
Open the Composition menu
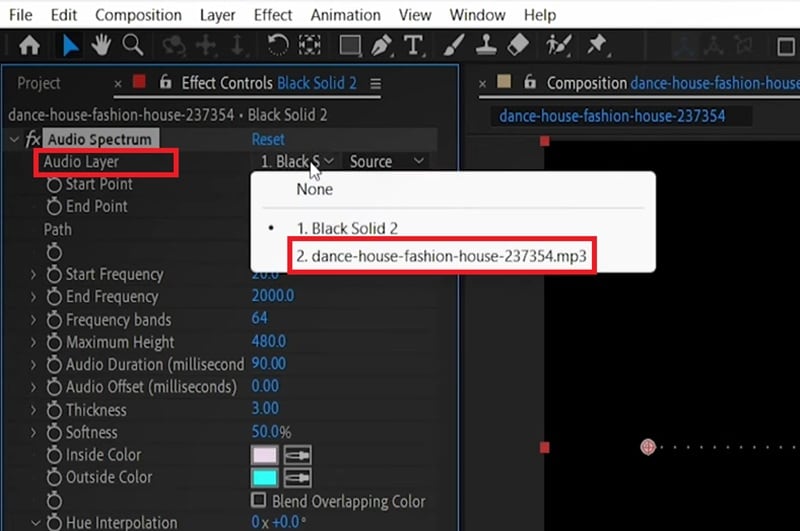138,15
